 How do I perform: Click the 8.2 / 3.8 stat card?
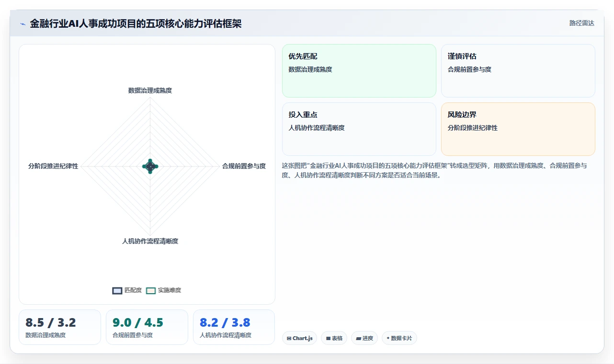234,327
